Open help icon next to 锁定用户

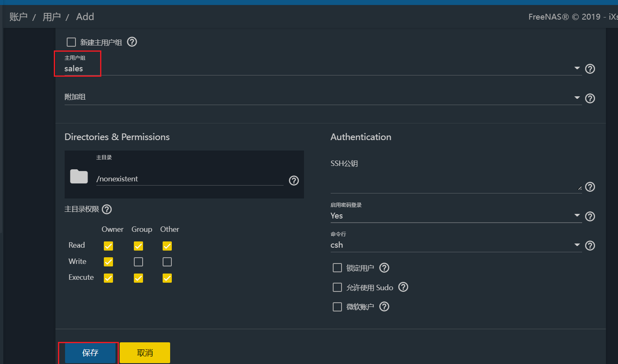384,268
